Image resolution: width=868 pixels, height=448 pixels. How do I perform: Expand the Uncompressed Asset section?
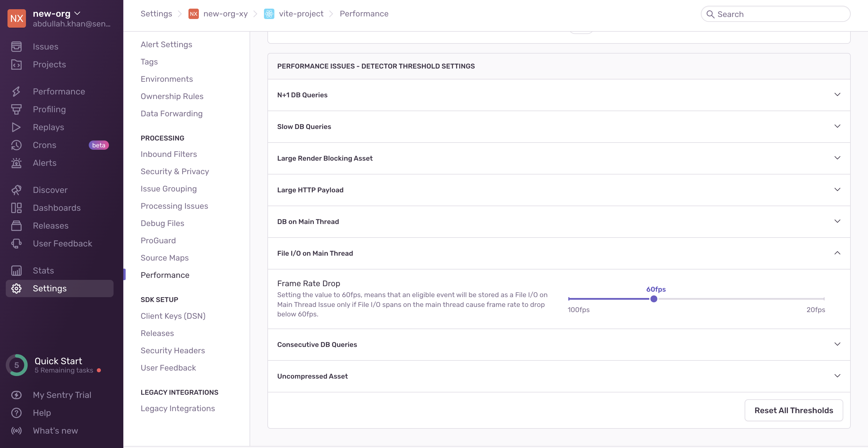[837, 376]
